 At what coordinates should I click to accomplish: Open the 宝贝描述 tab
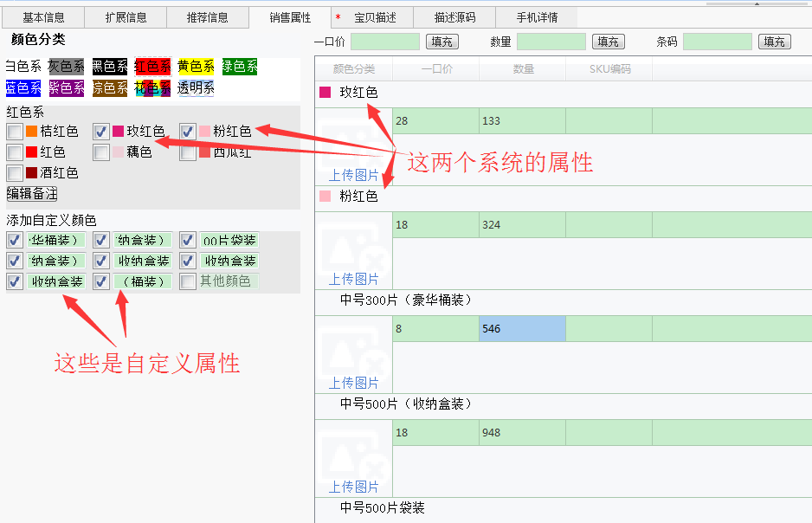point(375,17)
